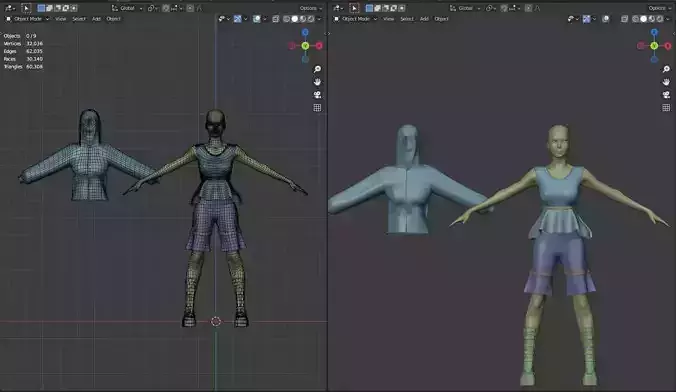The height and width of the screenshot is (392, 676).
Task: Toggle proportional editing in left viewport header
Action: [x=190, y=8]
